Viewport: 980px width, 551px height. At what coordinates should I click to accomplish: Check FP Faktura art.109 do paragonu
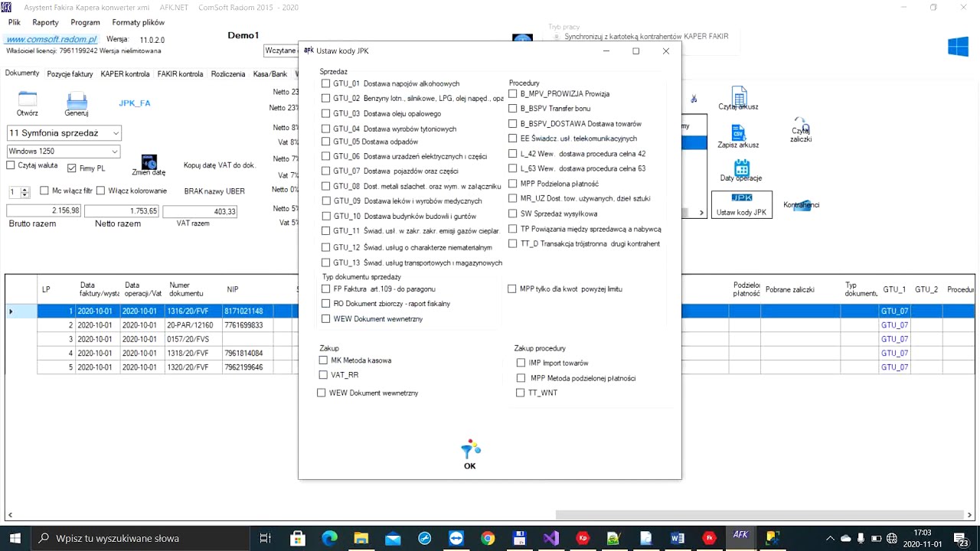point(326,289)
